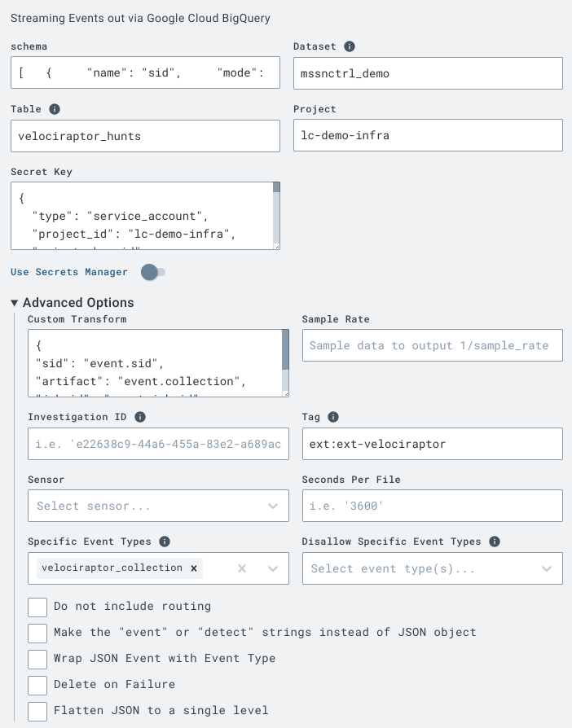Check Do not include routing
572x728 pixels.
pyautogui.click(x=37, y=607)
